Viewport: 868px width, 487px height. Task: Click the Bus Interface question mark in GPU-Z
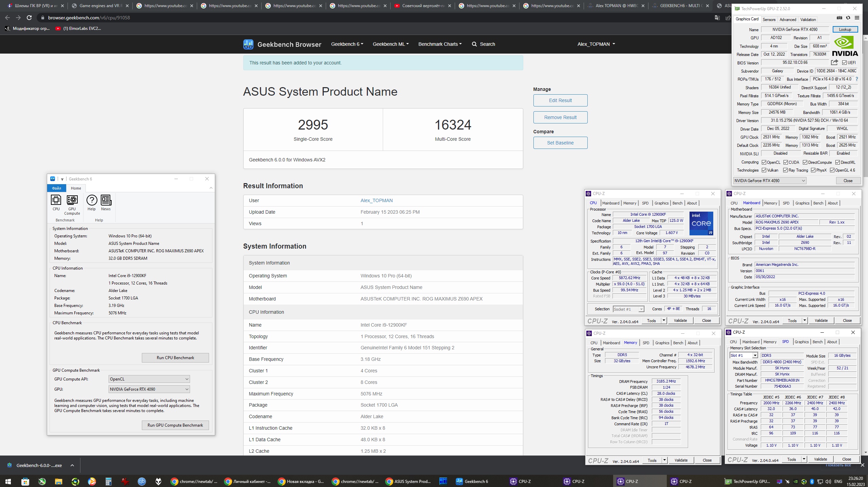(x=856, y=79)
